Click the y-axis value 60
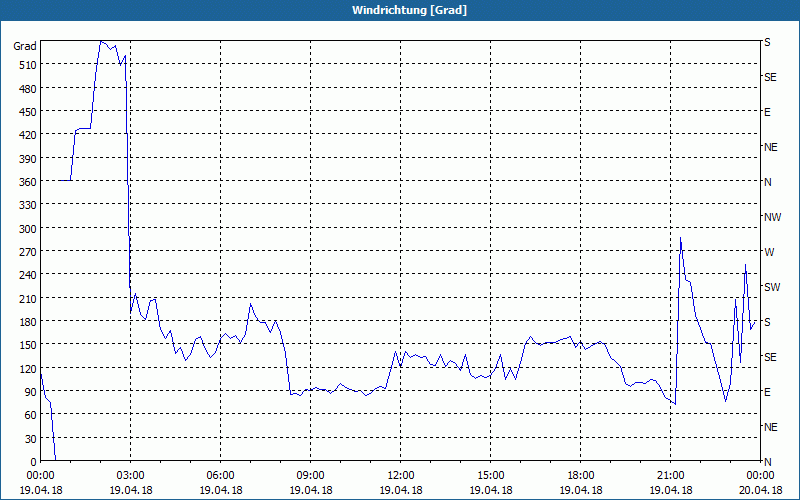800x500 pixels. (30, 415)
